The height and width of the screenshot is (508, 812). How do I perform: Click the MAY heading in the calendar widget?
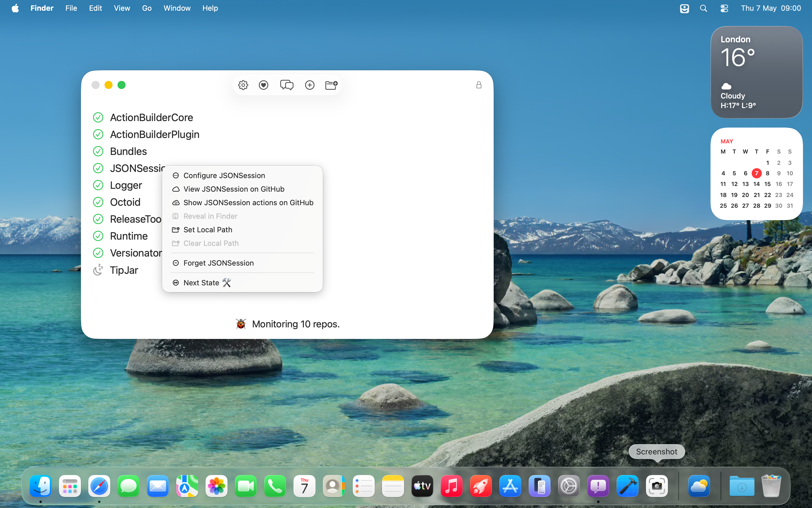(x=727, y=141)
